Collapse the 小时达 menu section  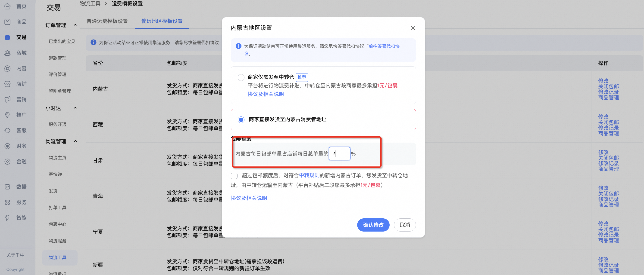click(x=75, y=108)
